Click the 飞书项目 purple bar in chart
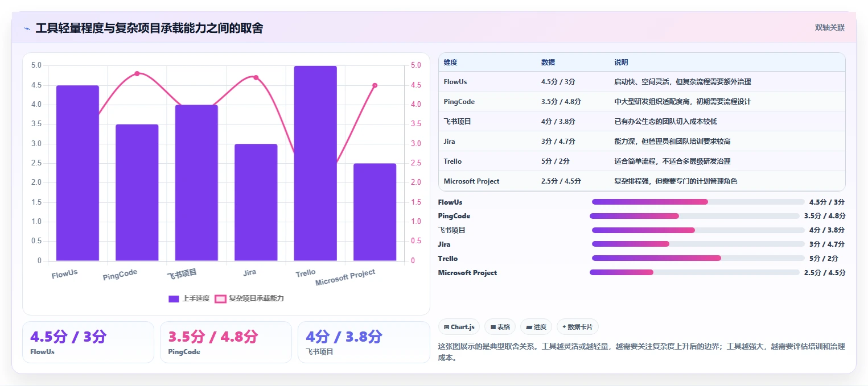Image resolution: width=868 pixels, height=386 pixels. pyautogui.click(x=196, y=183)
